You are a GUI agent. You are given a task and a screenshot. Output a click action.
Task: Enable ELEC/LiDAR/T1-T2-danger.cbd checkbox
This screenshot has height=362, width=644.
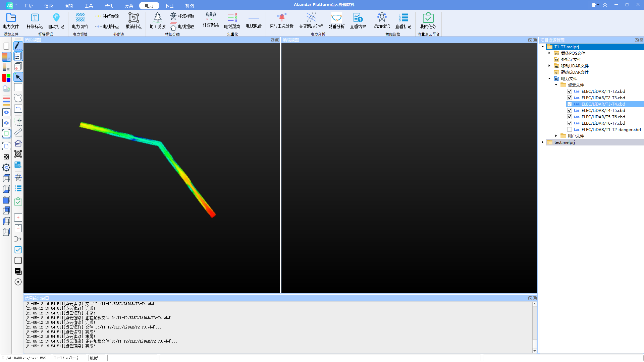point(570,130)
